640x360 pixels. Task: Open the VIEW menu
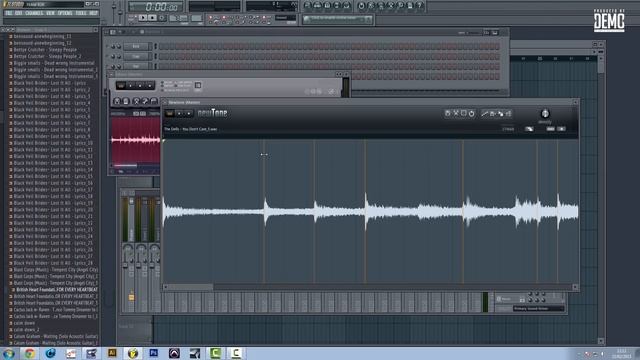pos(50,13)
